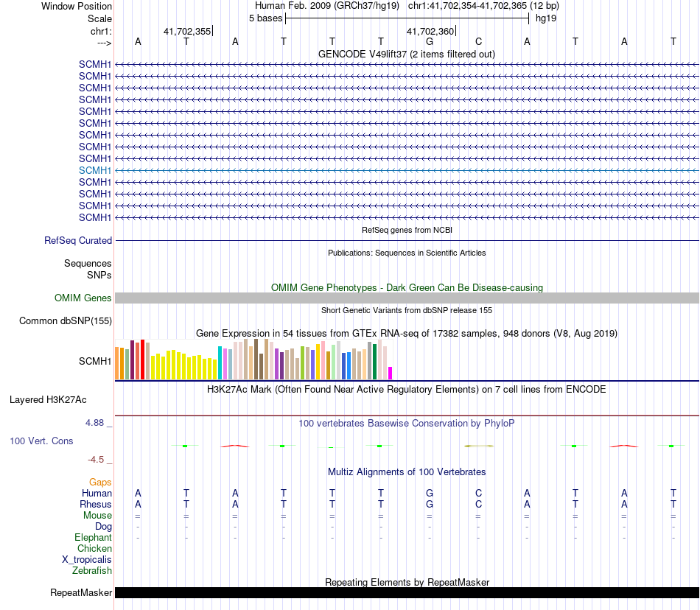
Task: Open Publications: Sequences in Scientific Articles title
Action: click(407, 253)
